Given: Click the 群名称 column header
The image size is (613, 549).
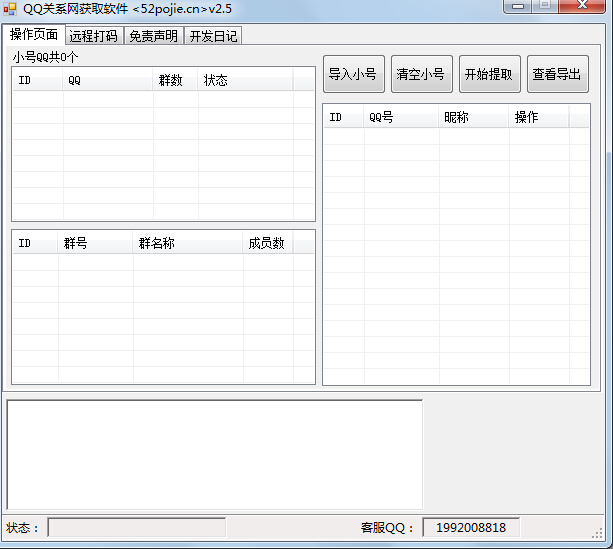Looking at the screenshot, I should (x=188, y=243).
